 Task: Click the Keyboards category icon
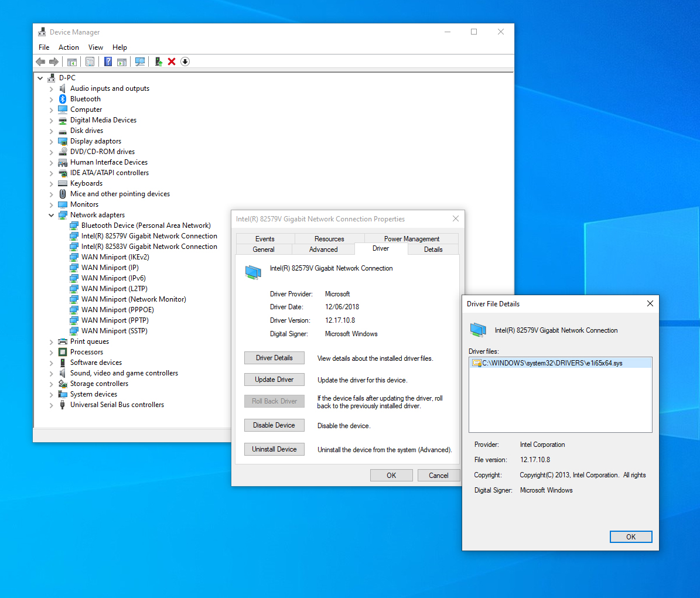tap(63, 183)
